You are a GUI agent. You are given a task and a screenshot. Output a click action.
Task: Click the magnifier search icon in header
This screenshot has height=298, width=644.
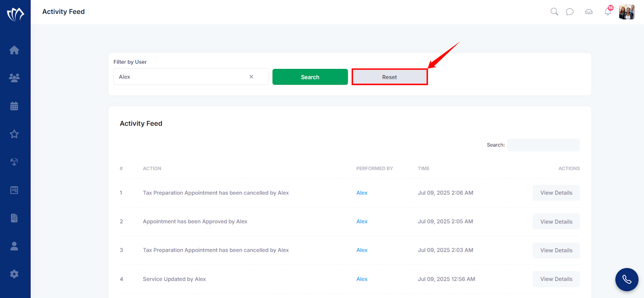click(x=554, y=12)
